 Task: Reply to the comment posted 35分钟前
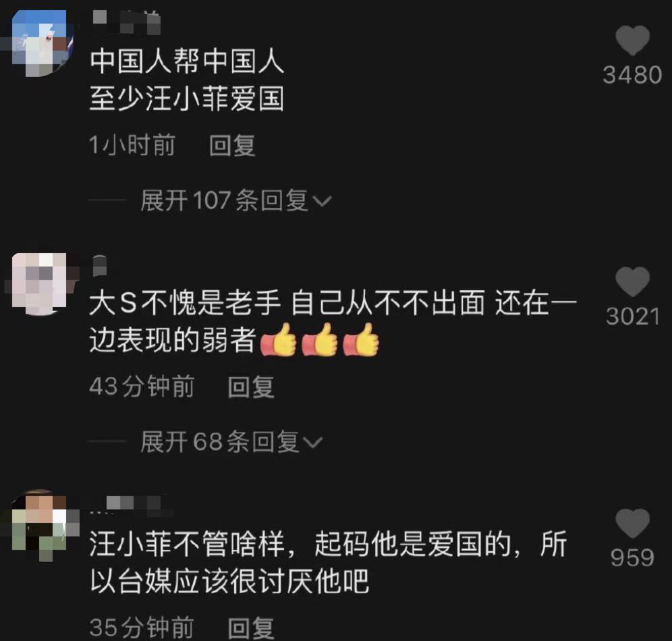pos(251,628)
